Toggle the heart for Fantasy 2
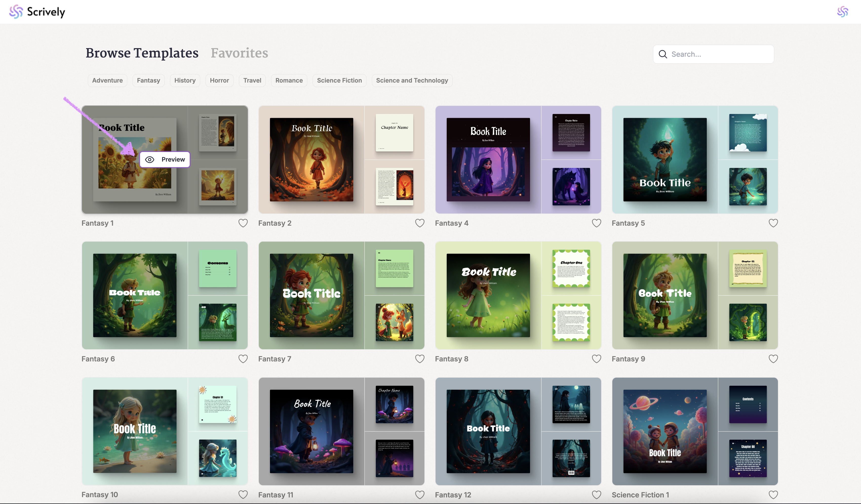The height and width of the screenshot is (504, 861). pos(420,223)
